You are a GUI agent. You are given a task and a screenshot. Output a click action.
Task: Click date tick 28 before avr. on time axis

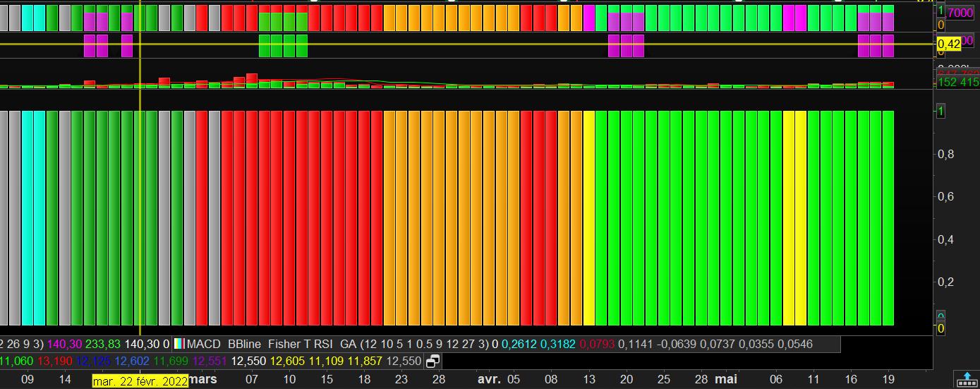tap(439, 380)
